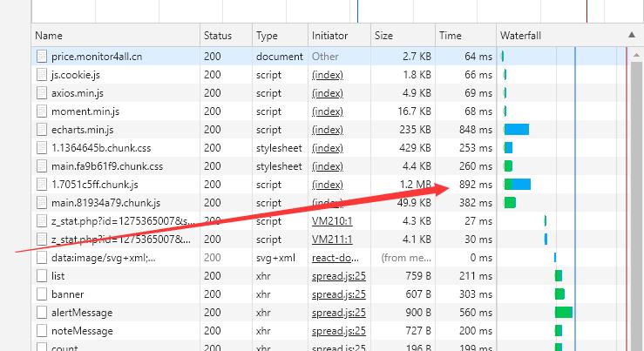Screen dimensions: 644x351
Task: Click icon beside alertMessage request
Action: (42, 313)
